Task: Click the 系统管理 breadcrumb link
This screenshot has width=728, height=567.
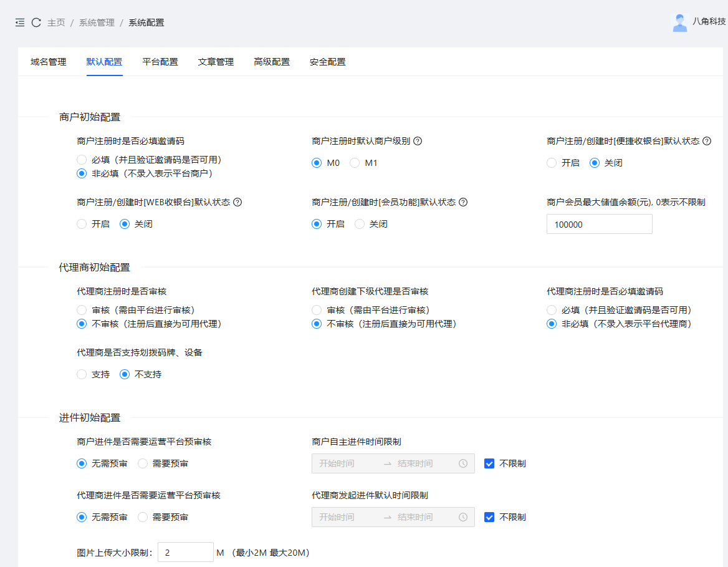Action: (97, 22)
